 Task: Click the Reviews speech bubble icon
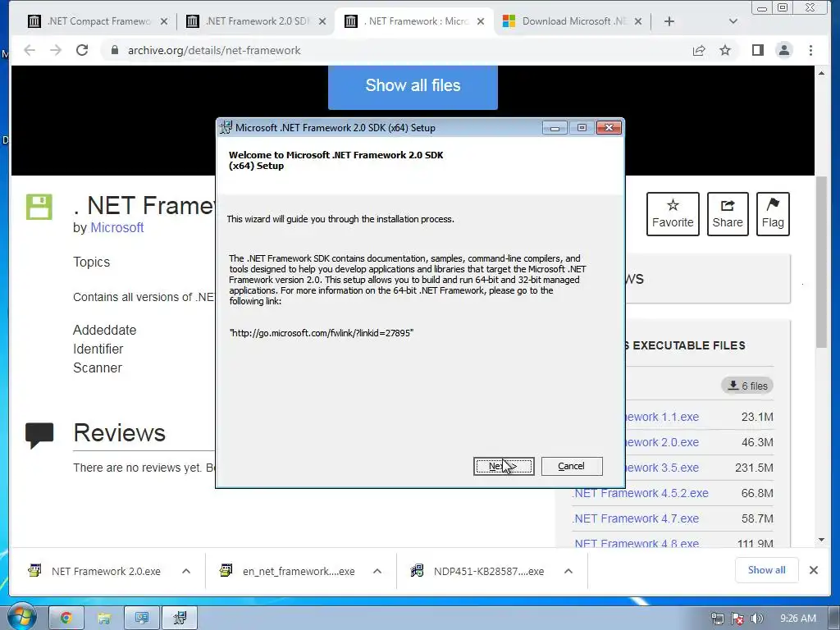pyautogui.click(x=39, y=435)
